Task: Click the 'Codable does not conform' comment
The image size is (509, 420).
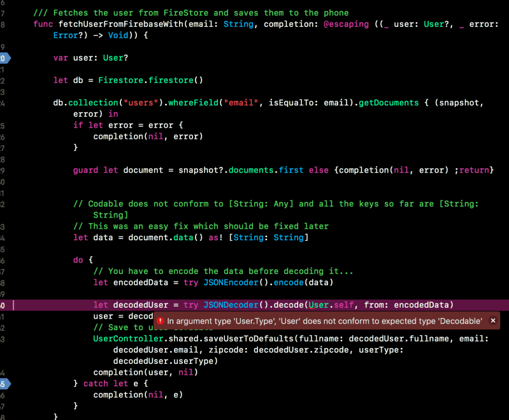Action: (x=276, y=210)
